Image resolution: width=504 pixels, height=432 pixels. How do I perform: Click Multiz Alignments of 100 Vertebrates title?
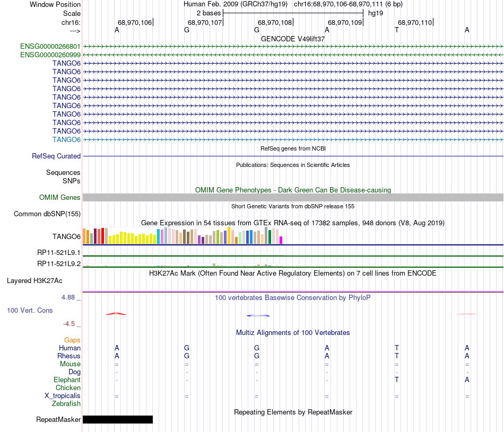click(293, 333)
